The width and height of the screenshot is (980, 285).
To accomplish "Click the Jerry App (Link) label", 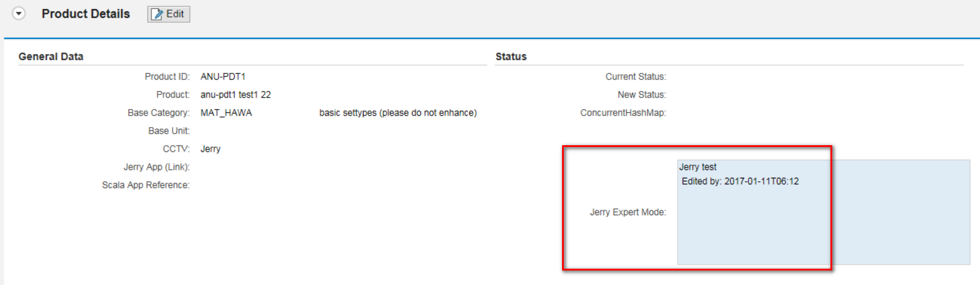I will [157, 167].
